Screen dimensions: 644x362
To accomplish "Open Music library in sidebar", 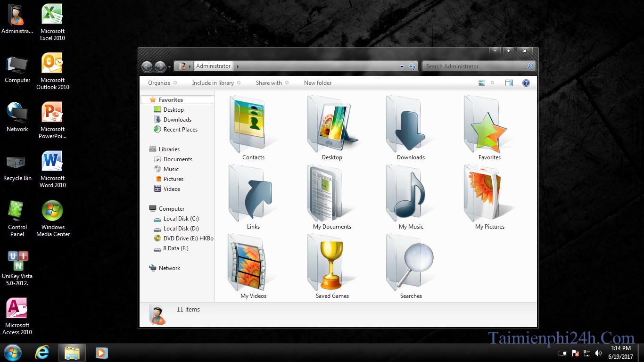I will pos(171,169).
